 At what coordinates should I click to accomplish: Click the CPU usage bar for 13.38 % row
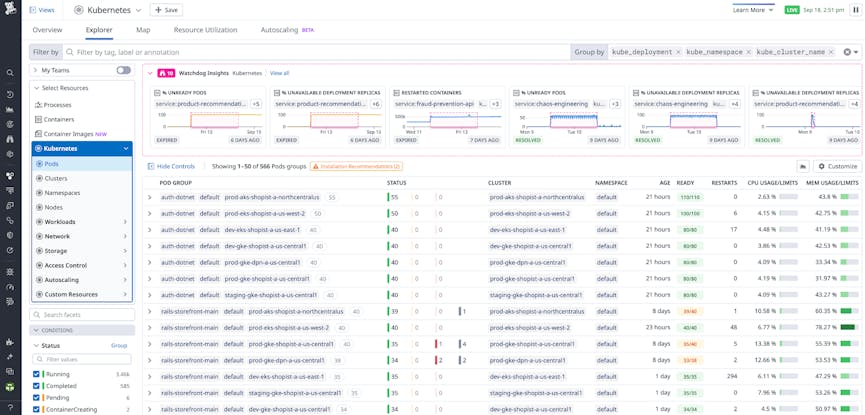(x=789, y=344)
